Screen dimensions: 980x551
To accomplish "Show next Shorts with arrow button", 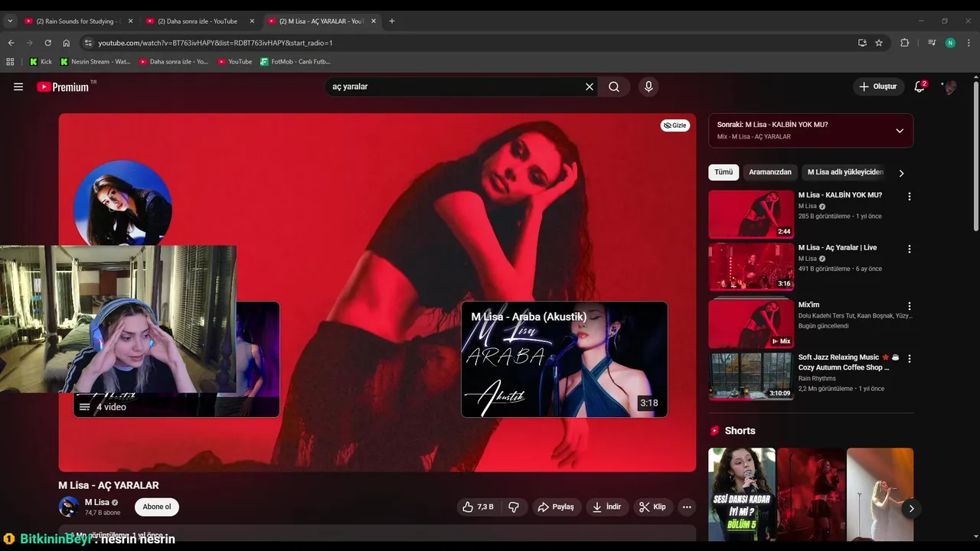I will tap(911, 508).
